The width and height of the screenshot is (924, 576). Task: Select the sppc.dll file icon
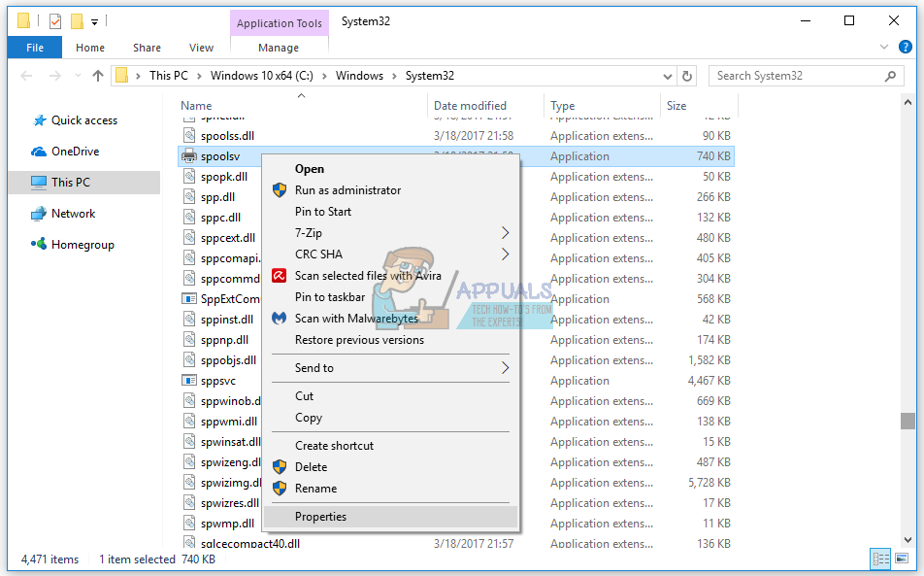(189, 217)
